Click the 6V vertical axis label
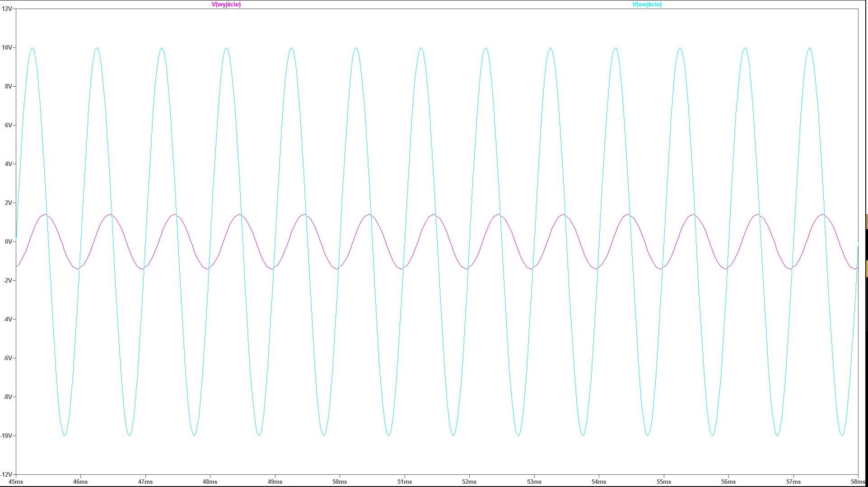The height and width of the screenshot is (487, 868). pyautogui.click(x=8, y=125)
